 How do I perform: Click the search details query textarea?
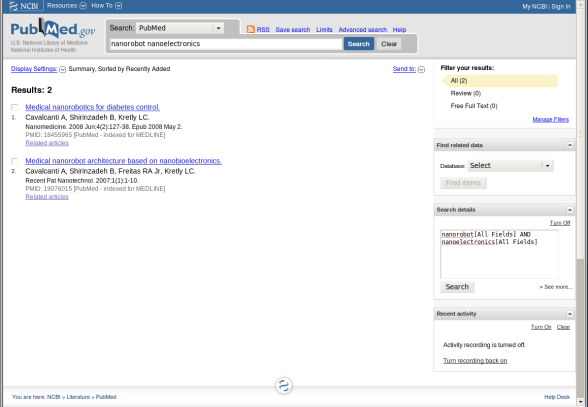click(499, 254)
